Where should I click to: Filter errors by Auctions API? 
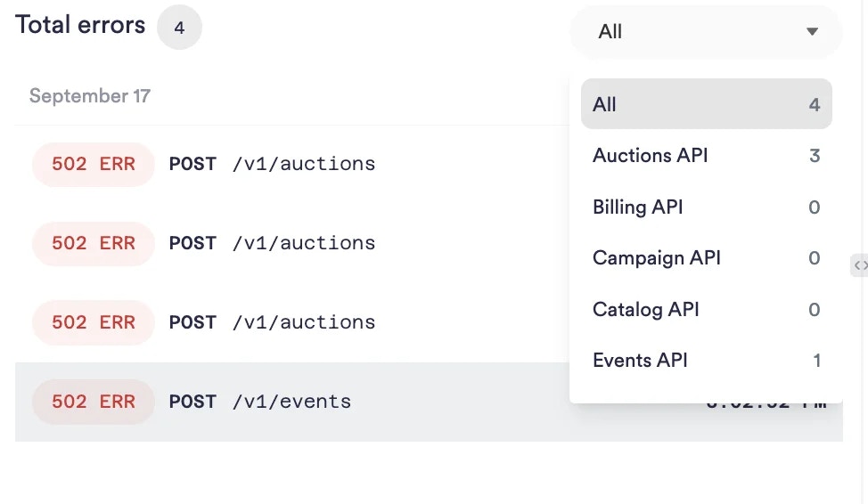click(706, 156)
